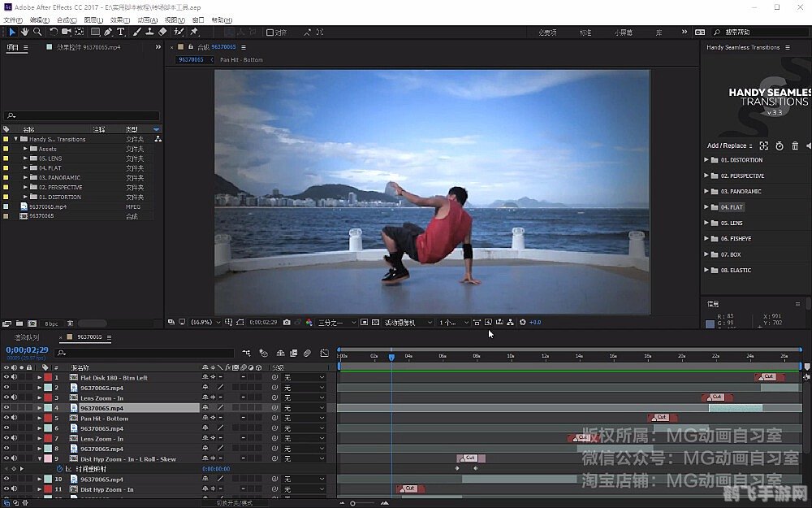812x508 pixels.
Task: Select the Zoom magnifier tool
Action: (x=37, y=32)
